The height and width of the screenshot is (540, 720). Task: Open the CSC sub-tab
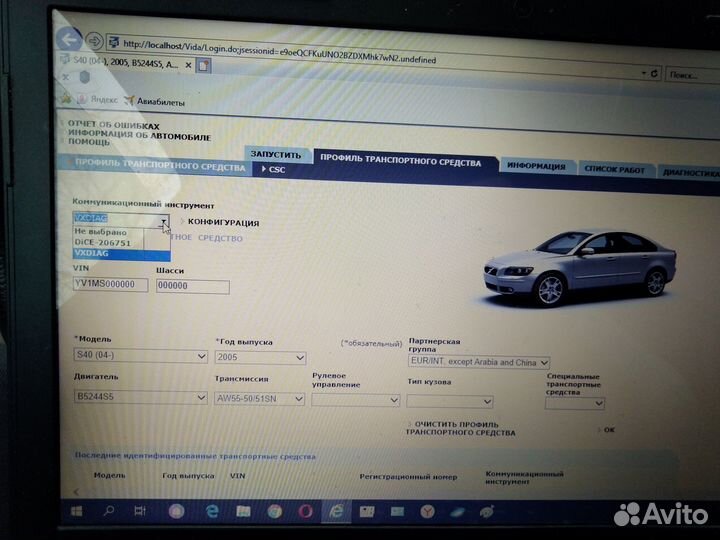tap(274, 169)
